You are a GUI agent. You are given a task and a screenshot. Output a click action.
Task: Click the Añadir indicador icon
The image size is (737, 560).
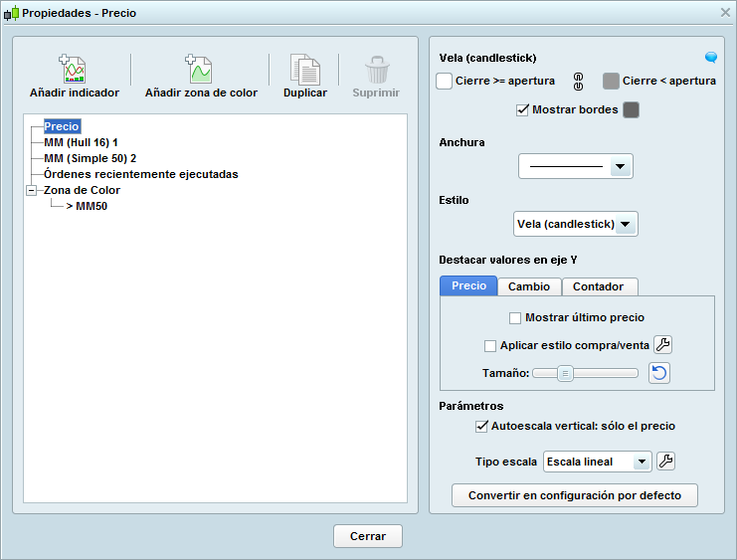74,70
